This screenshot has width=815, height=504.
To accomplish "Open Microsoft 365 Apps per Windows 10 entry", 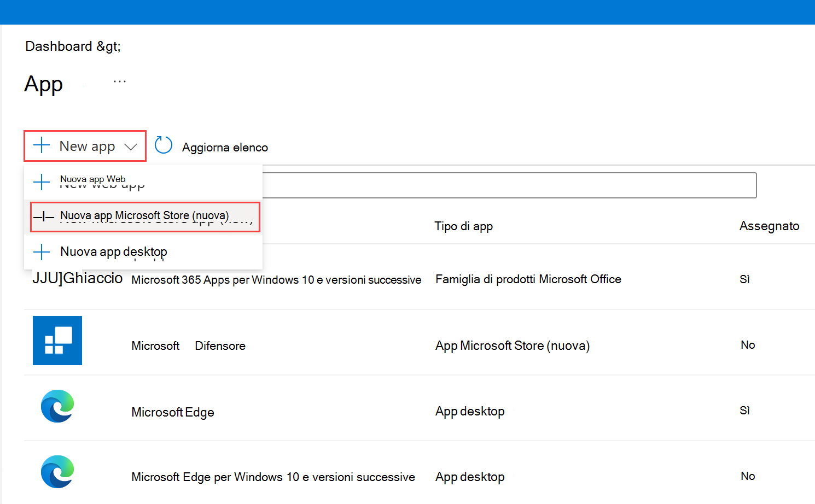I will click(x=276, y=280).
